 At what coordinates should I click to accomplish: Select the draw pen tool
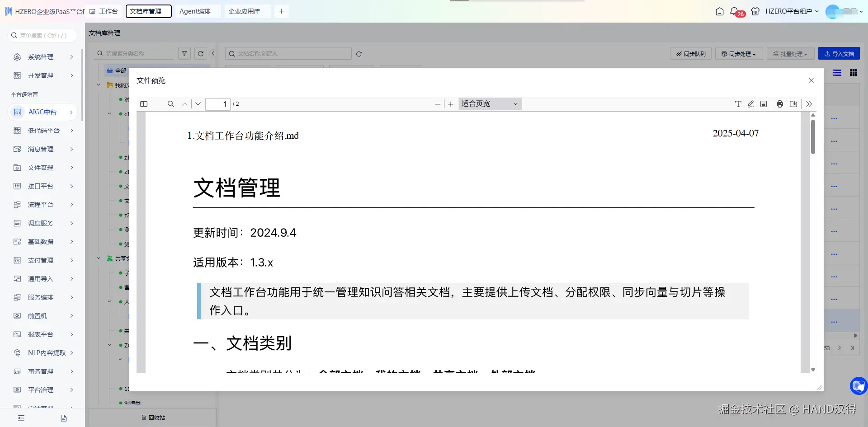750,104
